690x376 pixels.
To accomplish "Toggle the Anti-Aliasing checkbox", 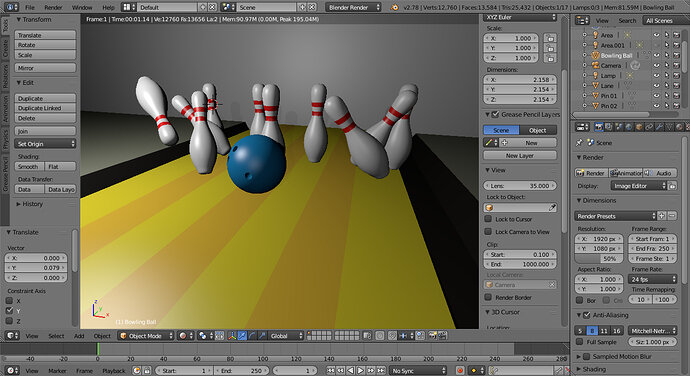I will pos(587,315).
